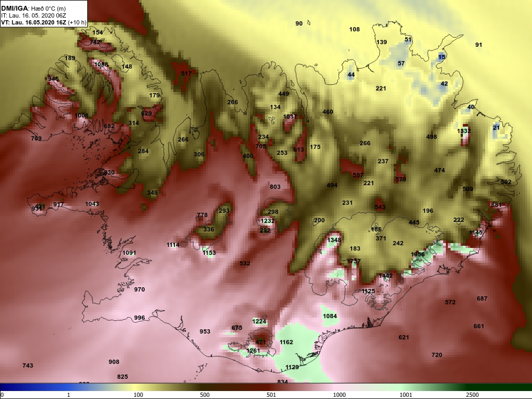Select the 1008 label in the Westfjords
Screen dimensions: 532x399
coord(81,115)
